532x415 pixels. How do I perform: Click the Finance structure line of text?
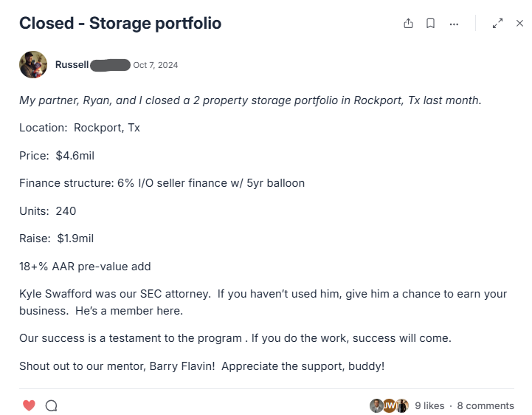point(162,183)
